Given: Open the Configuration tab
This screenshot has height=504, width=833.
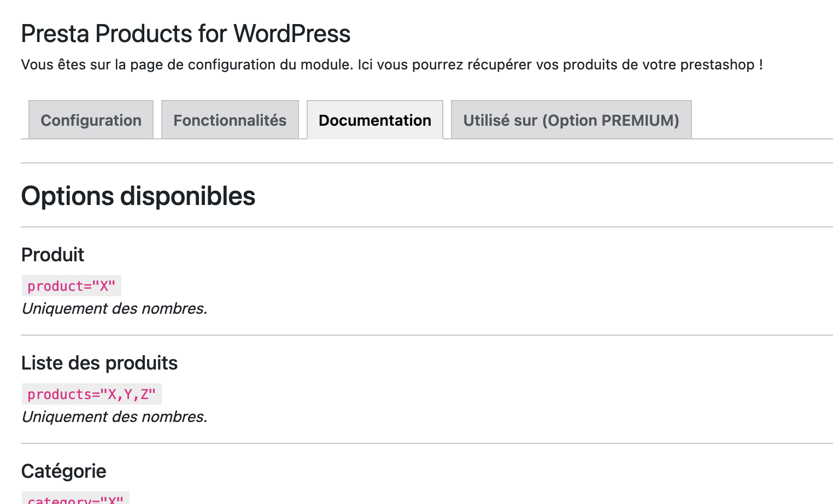Looking at the screenshot, I should pyautogui.click(x=91, y=120).
